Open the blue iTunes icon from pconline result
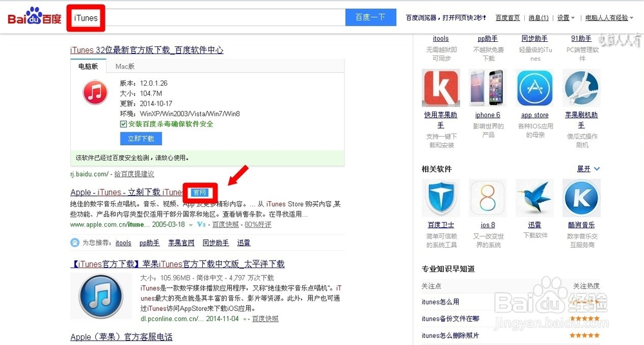The image size is (644, 345). [x=100, y=297]
